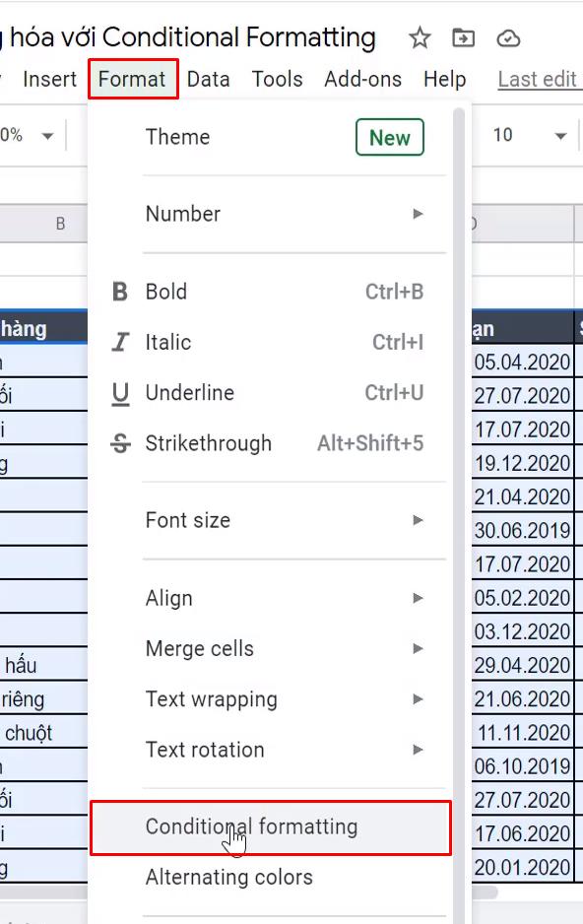Apply Strikethrough formatting from the Format menu
This screenshot has height=924, width=583.
coord(210,443)
